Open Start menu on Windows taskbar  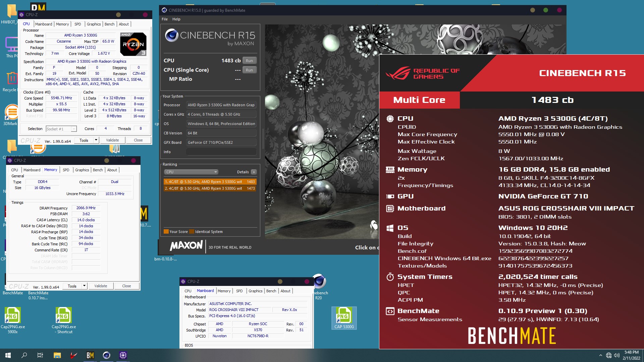[8, 355]
